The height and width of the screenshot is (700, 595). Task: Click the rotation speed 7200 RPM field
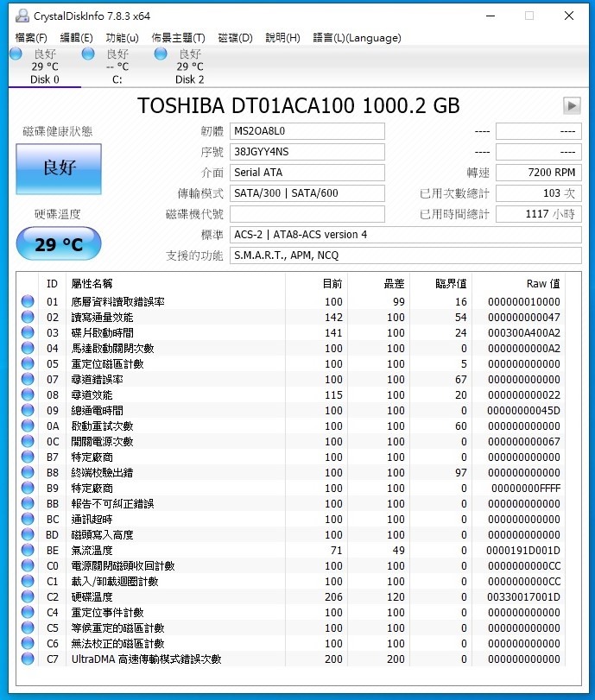539,173
